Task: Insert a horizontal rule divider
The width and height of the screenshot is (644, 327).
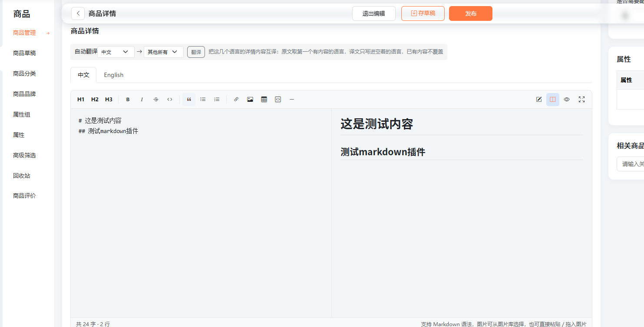Action: (x=292, y=100)
